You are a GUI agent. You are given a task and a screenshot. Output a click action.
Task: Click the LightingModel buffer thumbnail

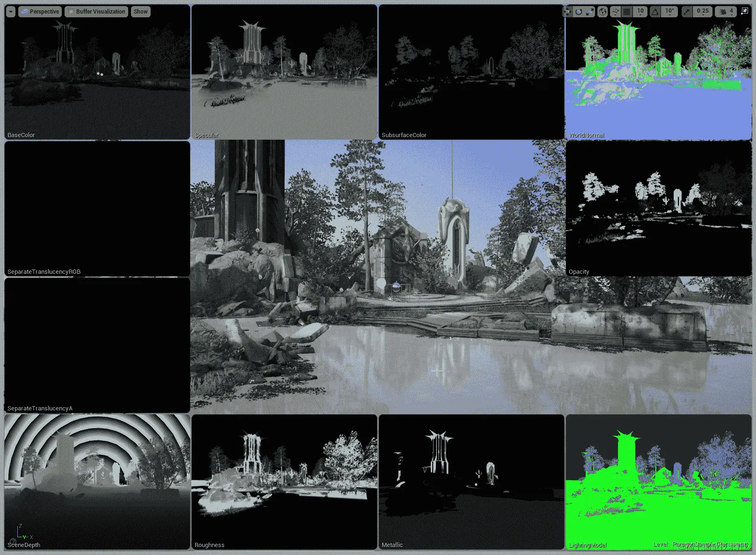pyautogui.click(x=659, y=482)
